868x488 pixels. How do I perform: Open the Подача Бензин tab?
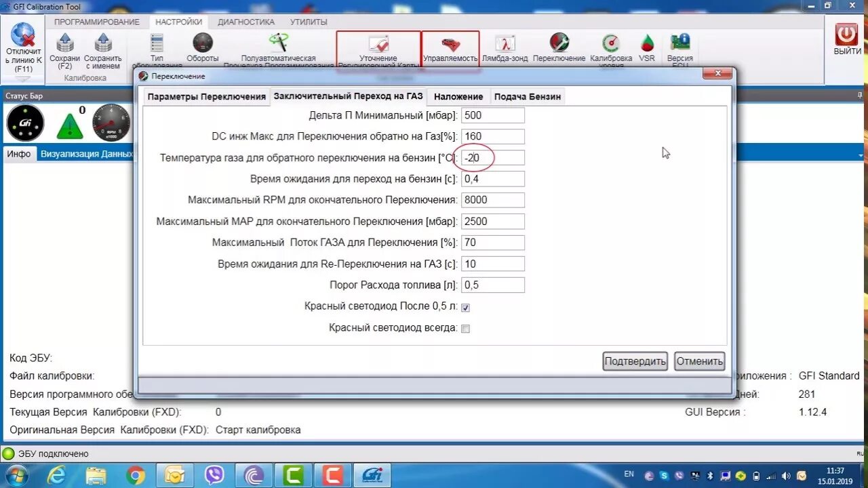click(528, 96)
